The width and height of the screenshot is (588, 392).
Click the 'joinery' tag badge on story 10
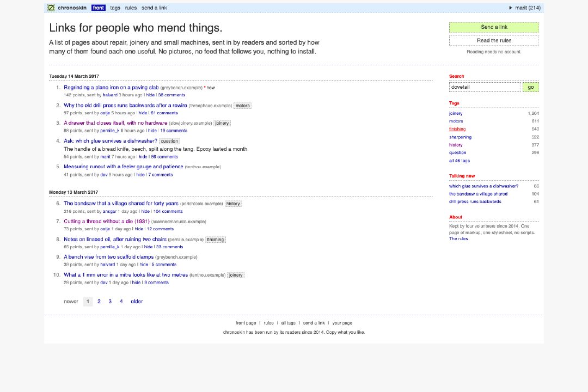[236, 275]
